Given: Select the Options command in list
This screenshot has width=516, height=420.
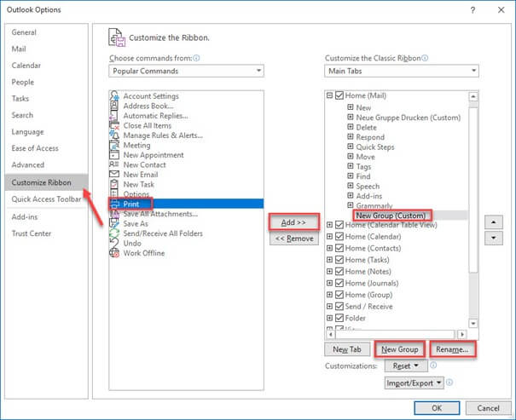Looking at the screenshot, I should (136, 194).
